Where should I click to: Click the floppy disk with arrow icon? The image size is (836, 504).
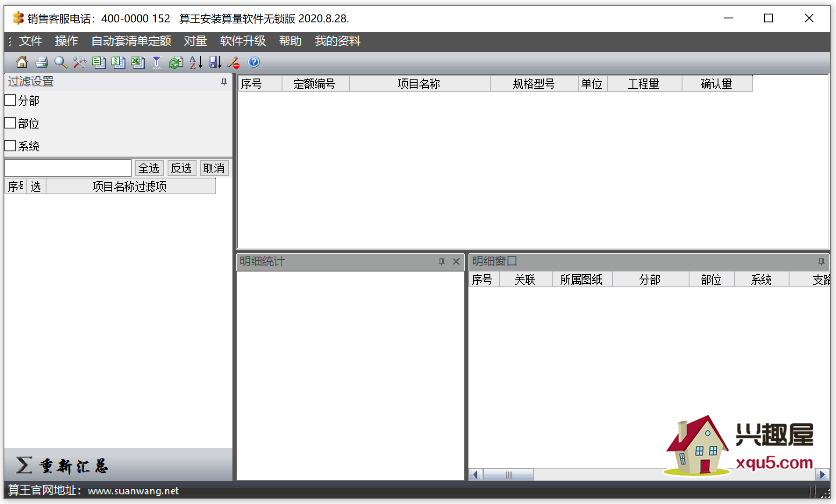pyautogui.click(x=215, y=62)
